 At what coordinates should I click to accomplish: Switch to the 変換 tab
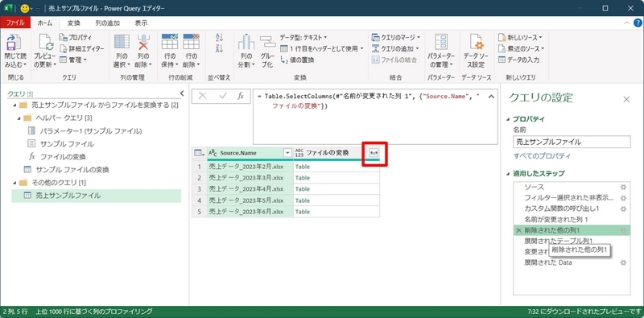coord(74,23)
